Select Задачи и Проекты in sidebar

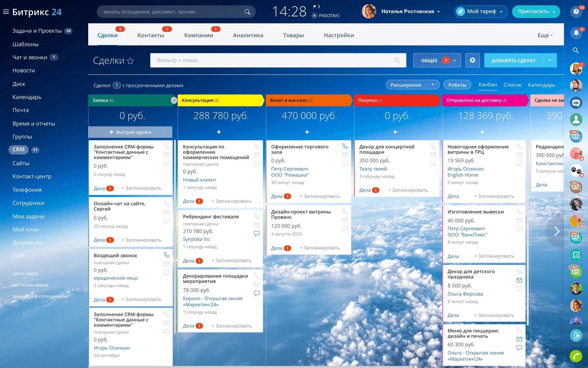pyautogui.click(x=37, y=31)
